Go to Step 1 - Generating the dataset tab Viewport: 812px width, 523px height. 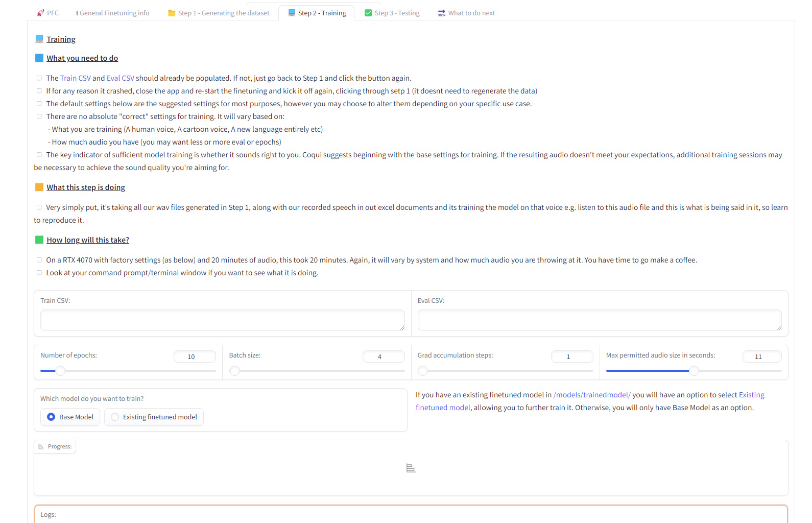[x=219, y=13]
